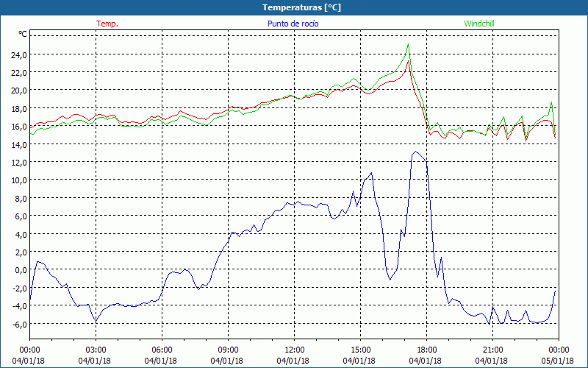Click the -6,0 y-axis value

[20, 324]
